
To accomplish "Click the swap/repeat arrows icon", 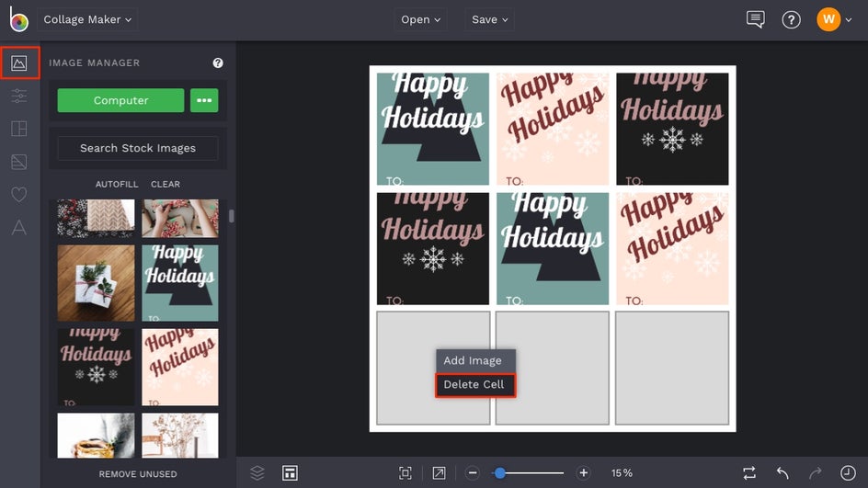I will (x=749, y=472).
